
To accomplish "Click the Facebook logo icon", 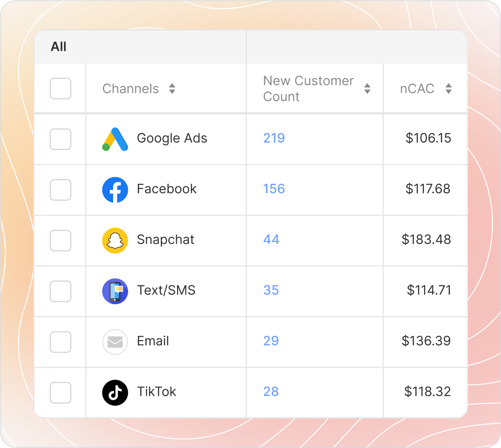I will pyautogui.click(x=115, y=190).
